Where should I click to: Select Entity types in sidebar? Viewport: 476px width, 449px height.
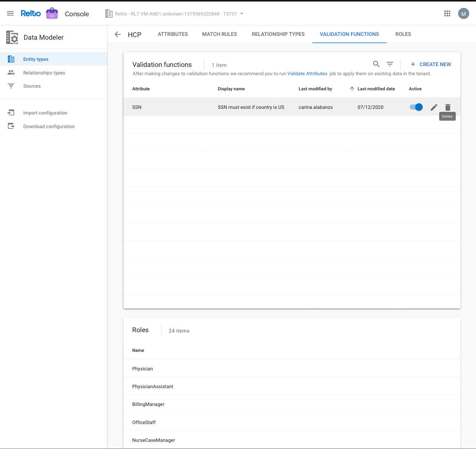coord(54,59)
